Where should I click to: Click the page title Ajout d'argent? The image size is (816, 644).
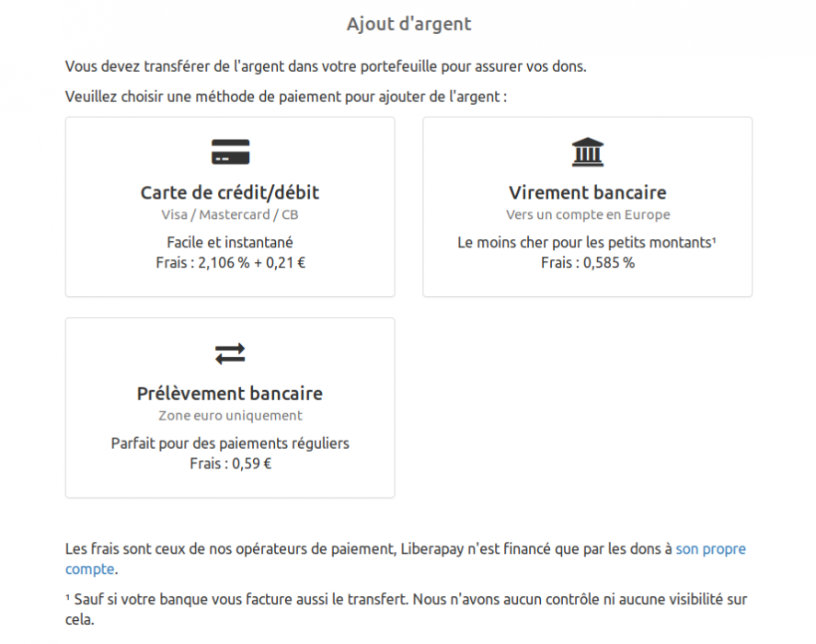tap(408, 23)
